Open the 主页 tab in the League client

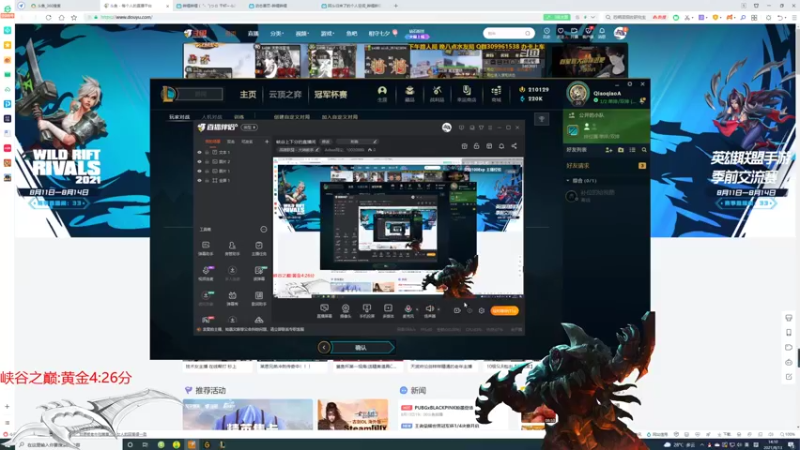[248, 94]
